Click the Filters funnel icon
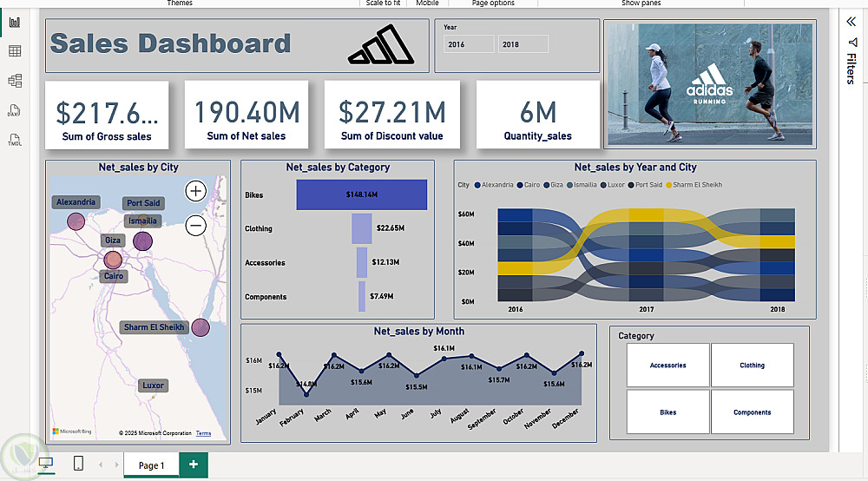 click(852, 42)
